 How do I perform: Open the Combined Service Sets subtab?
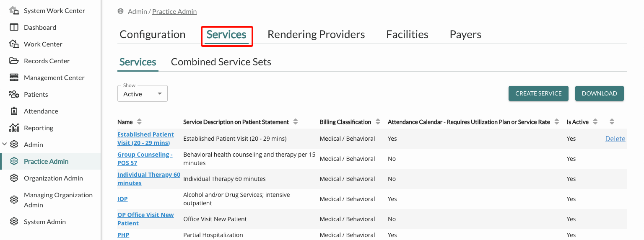(221, 62)
